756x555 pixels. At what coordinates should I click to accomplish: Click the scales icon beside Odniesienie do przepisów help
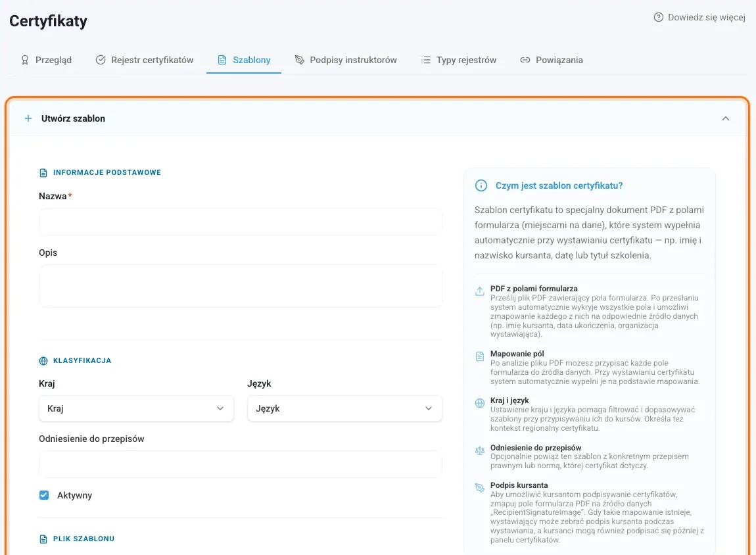point(480,451)
